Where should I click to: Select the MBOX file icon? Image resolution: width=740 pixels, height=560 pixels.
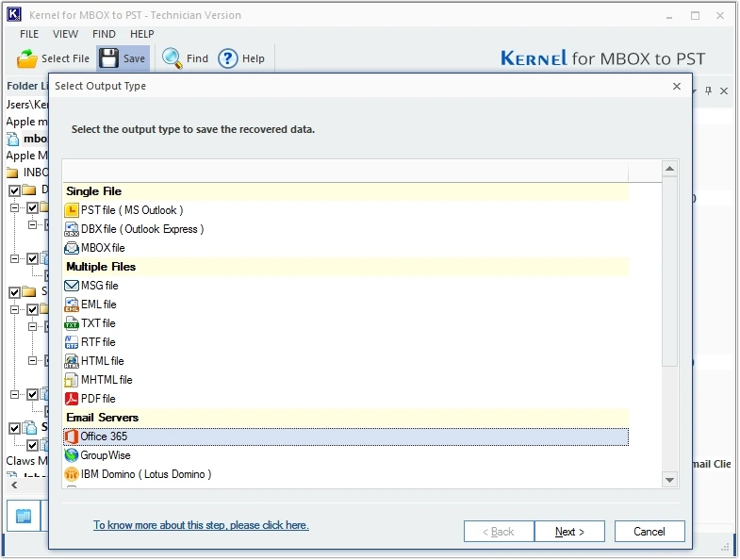pos(72,248)
